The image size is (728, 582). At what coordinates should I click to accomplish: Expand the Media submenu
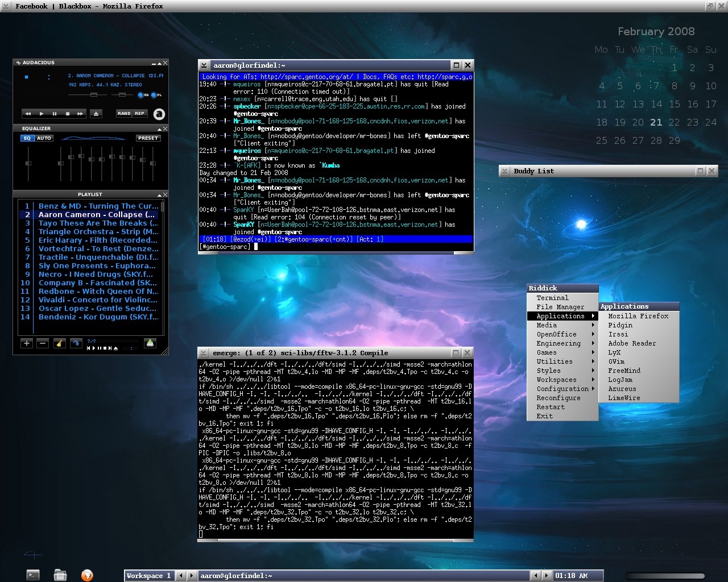click(x=562, y=325)
